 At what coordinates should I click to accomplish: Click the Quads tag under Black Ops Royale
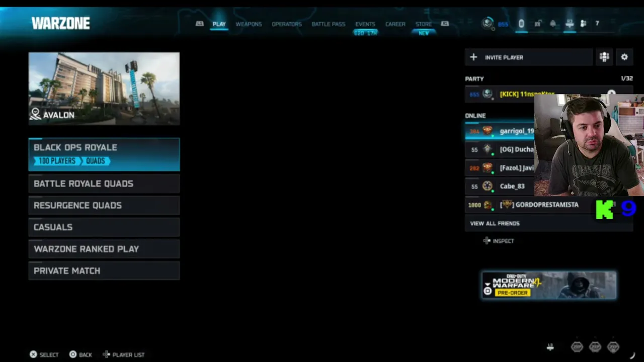pos(96,161)
